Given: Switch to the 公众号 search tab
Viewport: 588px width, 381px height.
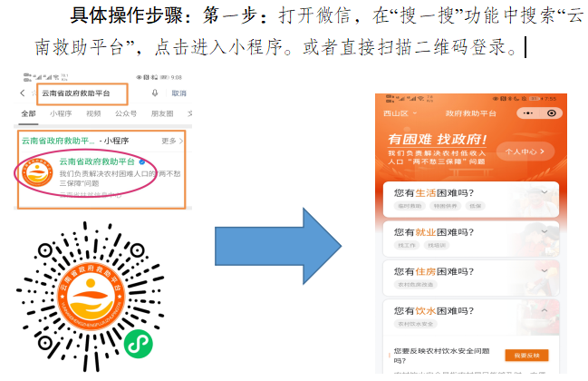Looking at the screenshot, I should (x=126, y=113).
